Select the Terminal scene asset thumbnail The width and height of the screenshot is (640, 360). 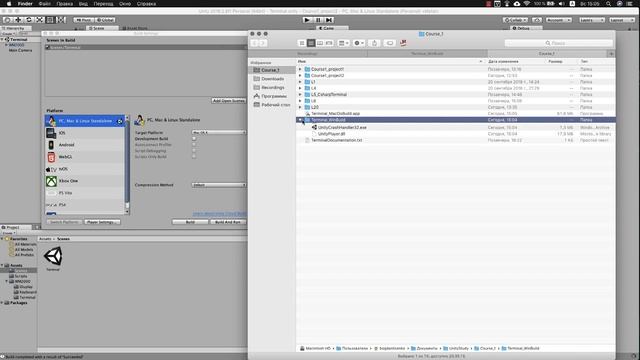point(53,257)
